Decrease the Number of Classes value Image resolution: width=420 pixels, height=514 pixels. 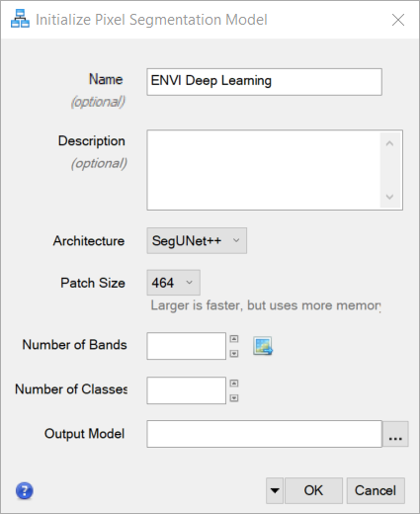(234, 398)
